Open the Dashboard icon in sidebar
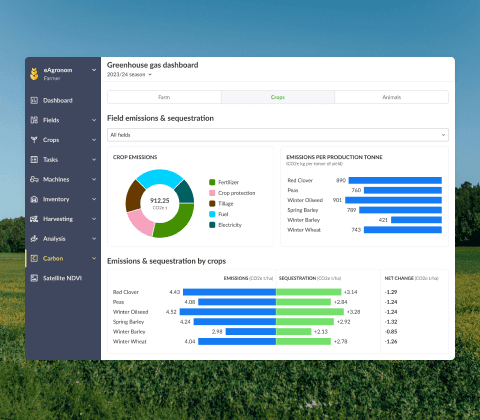480x420 pixels. 34,100
